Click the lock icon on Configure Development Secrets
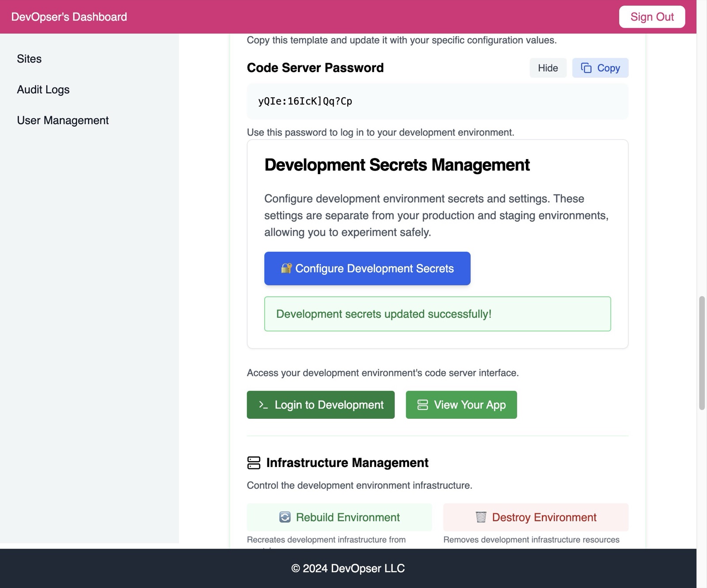The width and height of the screenshot is (707, 588). point(286,268)
